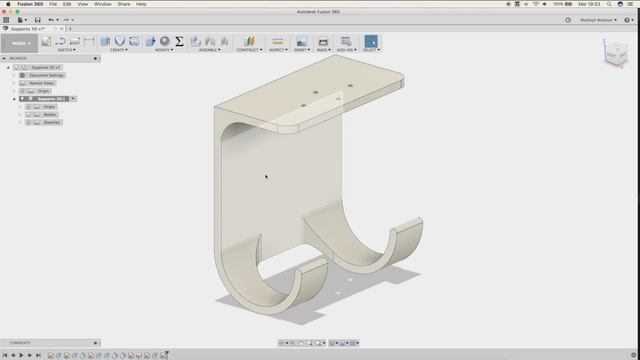
Task: Select the Line sketch tool
Action: pos(60,41)
